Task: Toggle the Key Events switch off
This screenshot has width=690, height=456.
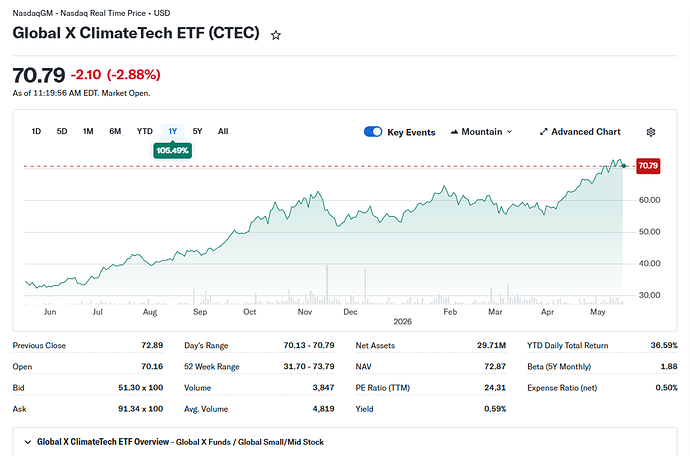Action: click(373, 132)
